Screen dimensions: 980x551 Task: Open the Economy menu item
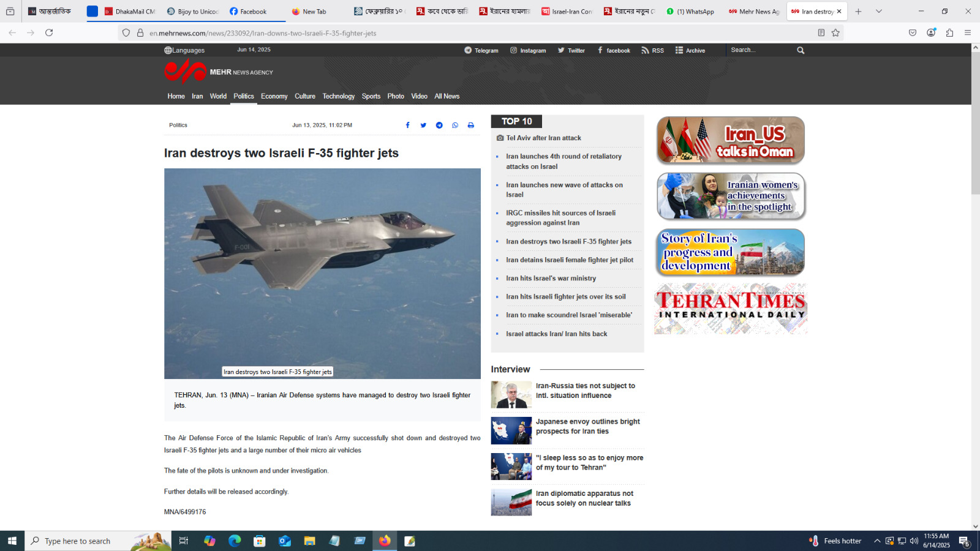(x=274, y=96)
